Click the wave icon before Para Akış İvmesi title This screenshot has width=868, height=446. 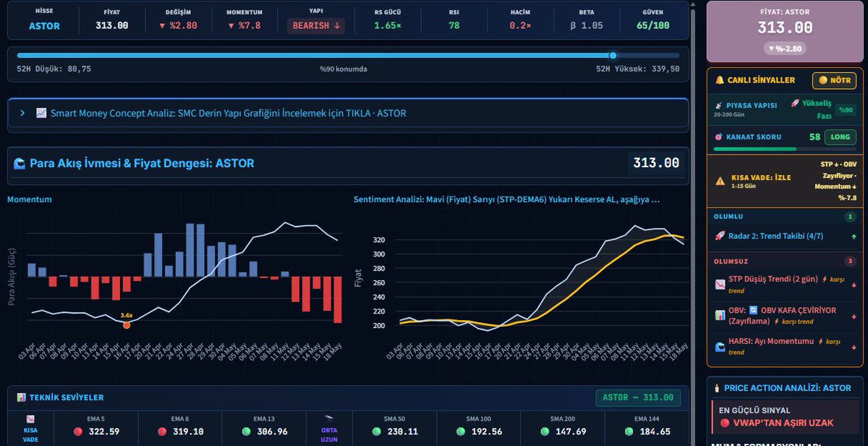(x=20, y=164)
